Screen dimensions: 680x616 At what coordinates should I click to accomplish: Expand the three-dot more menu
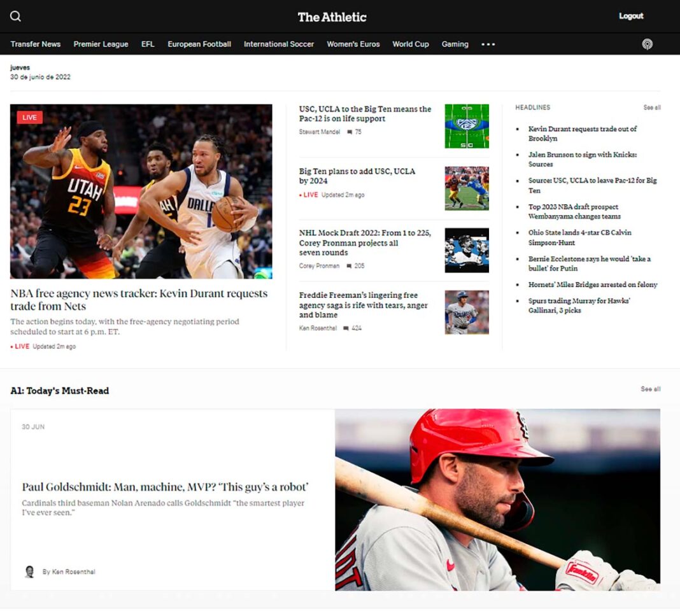point(488,45)
